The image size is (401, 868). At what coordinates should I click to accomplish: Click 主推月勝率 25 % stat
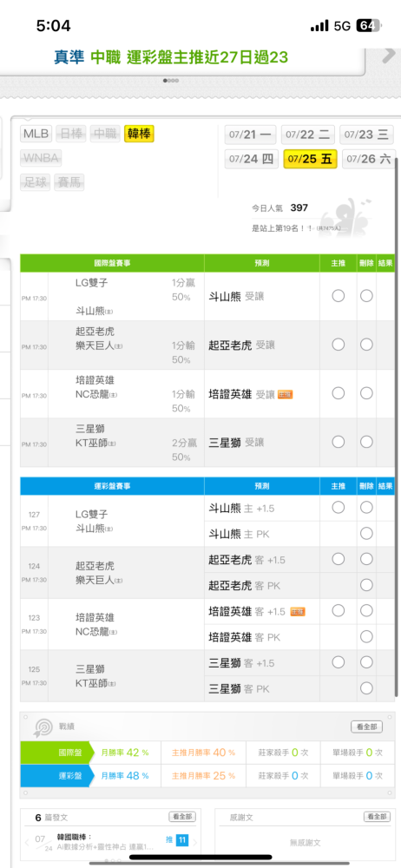tap(203, 775)
